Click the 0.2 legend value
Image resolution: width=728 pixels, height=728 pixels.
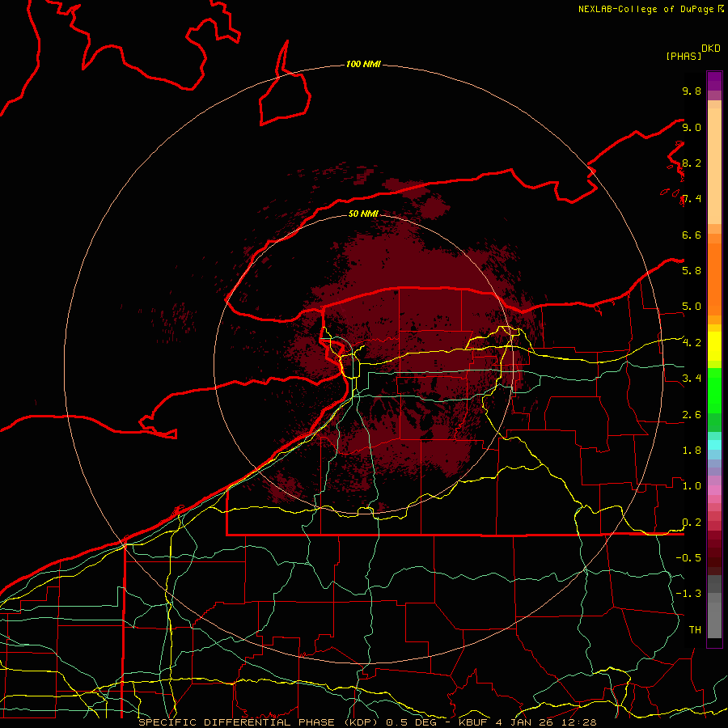pos(692,523)
